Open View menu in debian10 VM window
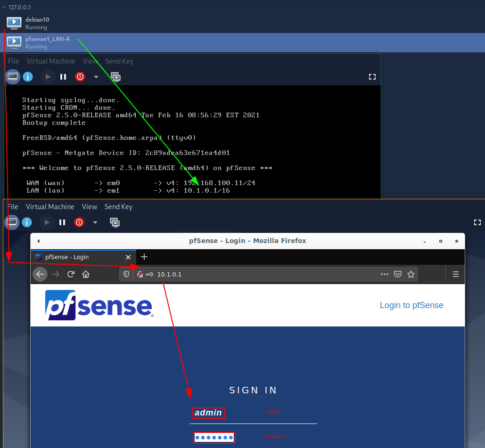The image size is (485, 448). pyautogui.click(x=90, y=207)
